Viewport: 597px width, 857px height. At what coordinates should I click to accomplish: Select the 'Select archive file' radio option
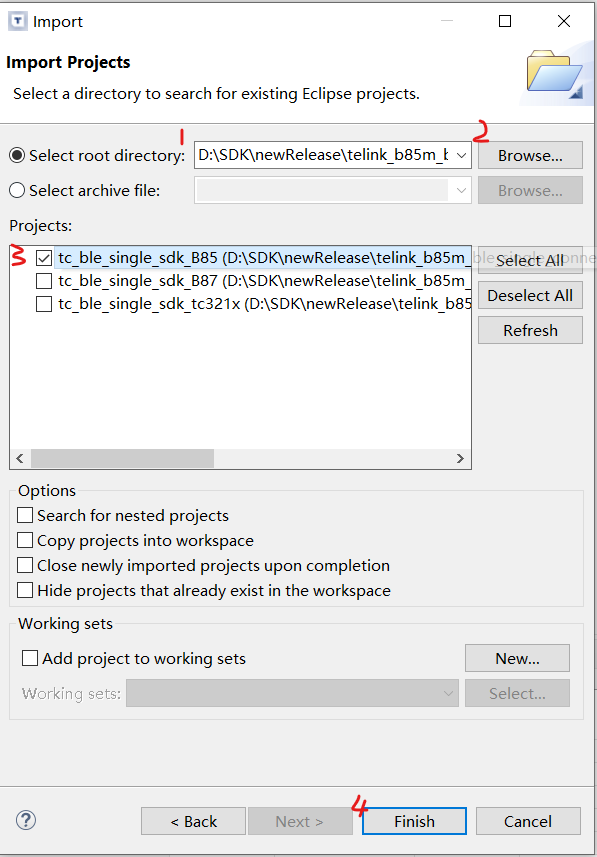pyautogui.click(x=17, y=190)
